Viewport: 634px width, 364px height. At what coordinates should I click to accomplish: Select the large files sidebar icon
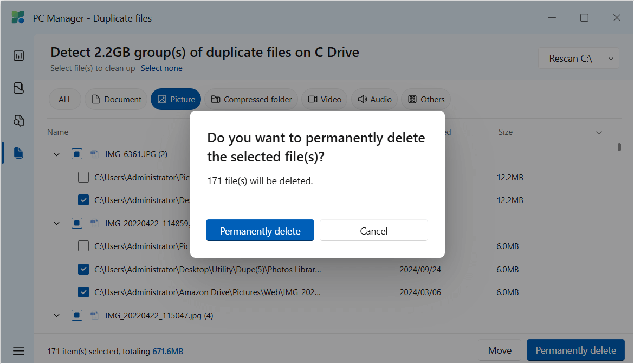pos(18,88)
